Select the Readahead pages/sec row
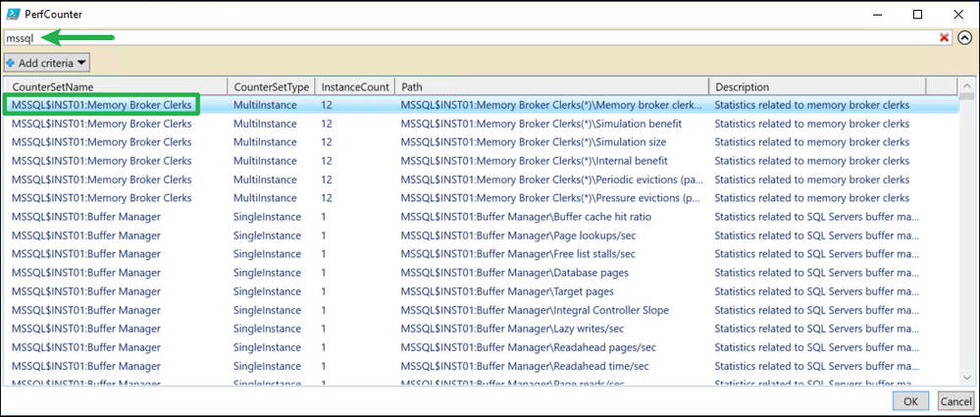The height and width of the screenshot is (417, 980). [482, 347]
